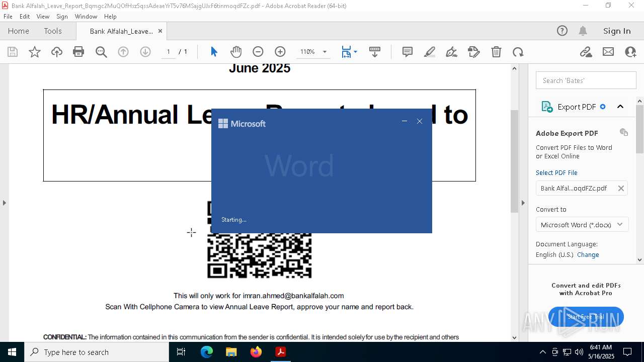Open the File menu

(x=8, y=16)
